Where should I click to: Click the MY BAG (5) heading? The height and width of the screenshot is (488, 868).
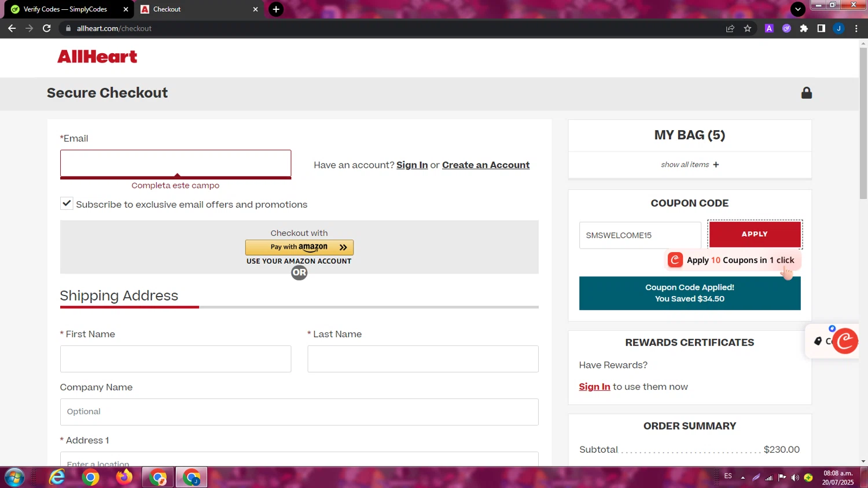tap(690, 135)
